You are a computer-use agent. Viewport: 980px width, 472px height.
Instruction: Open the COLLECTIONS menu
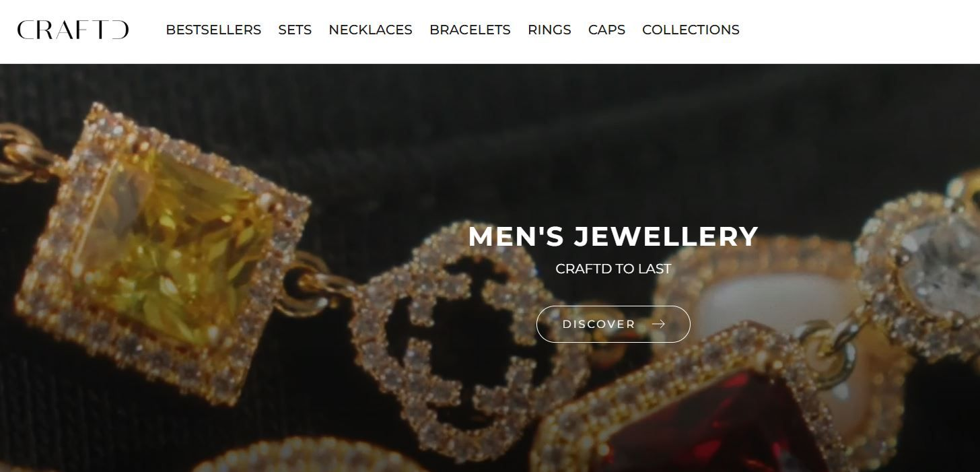coord(691,30)
